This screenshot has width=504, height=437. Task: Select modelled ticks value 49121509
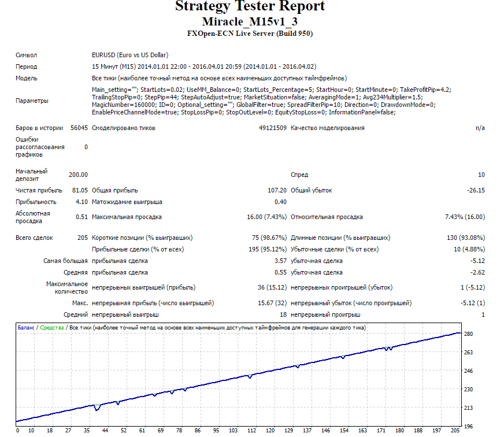[273, 128]
